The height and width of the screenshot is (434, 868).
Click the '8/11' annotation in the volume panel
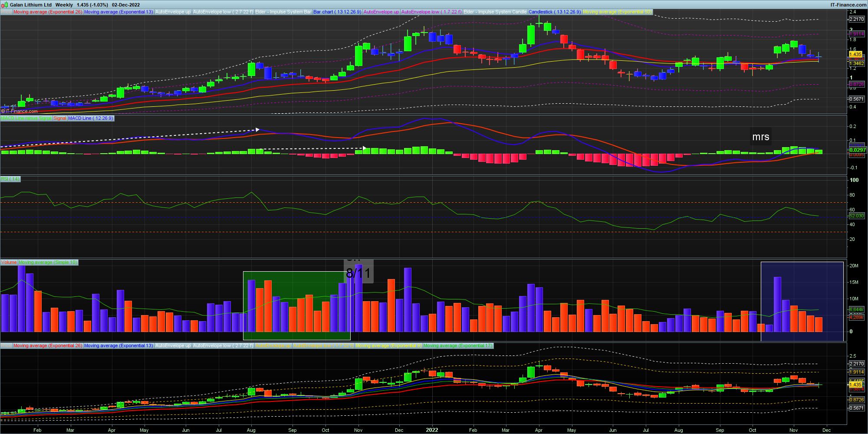coord(358,273)
